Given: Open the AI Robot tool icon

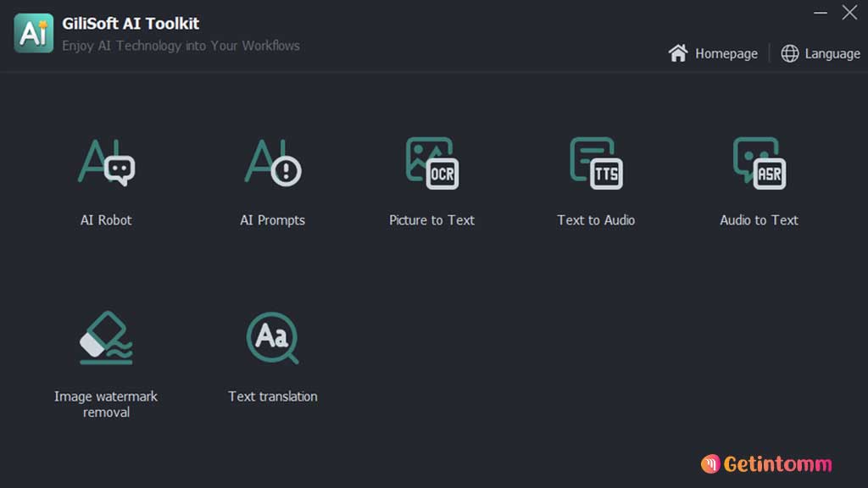Looking at the screenshot, I should coord(106,163).
